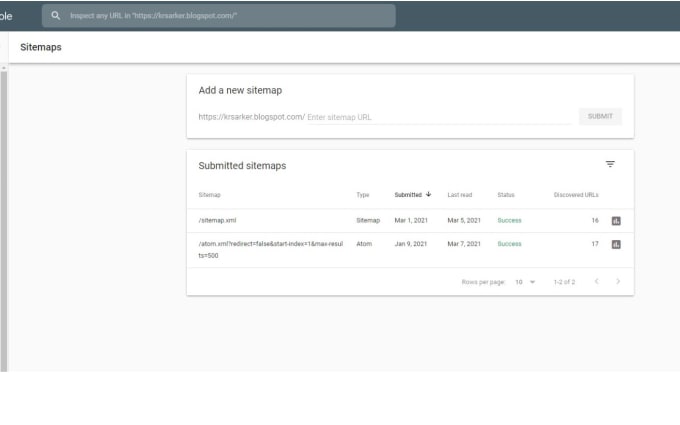Click the 1-2 of 2 pagination text

[564, 282]
